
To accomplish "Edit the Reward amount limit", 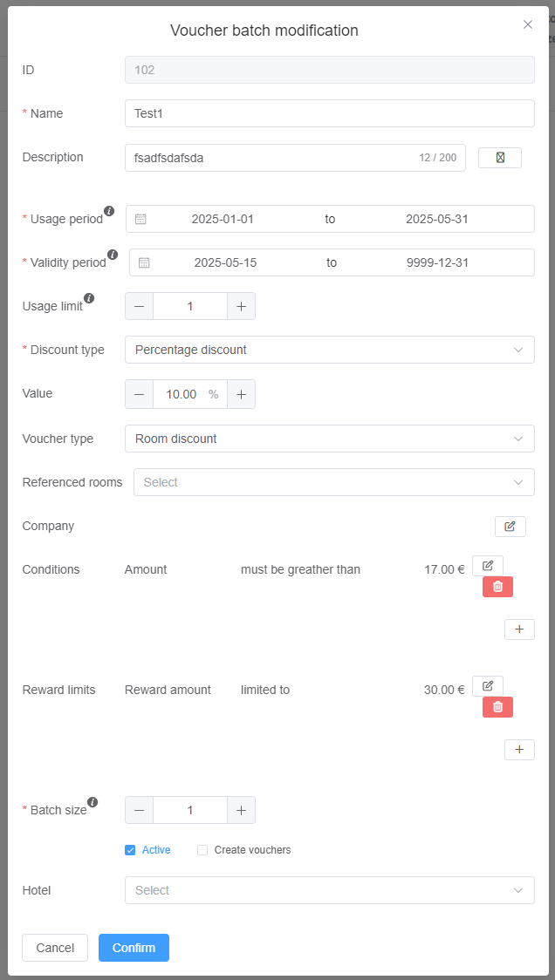I will click(488, 686).
